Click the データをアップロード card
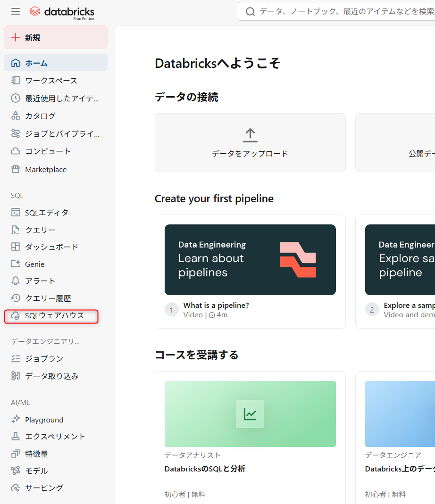435x504 pixels. [250, 143]
